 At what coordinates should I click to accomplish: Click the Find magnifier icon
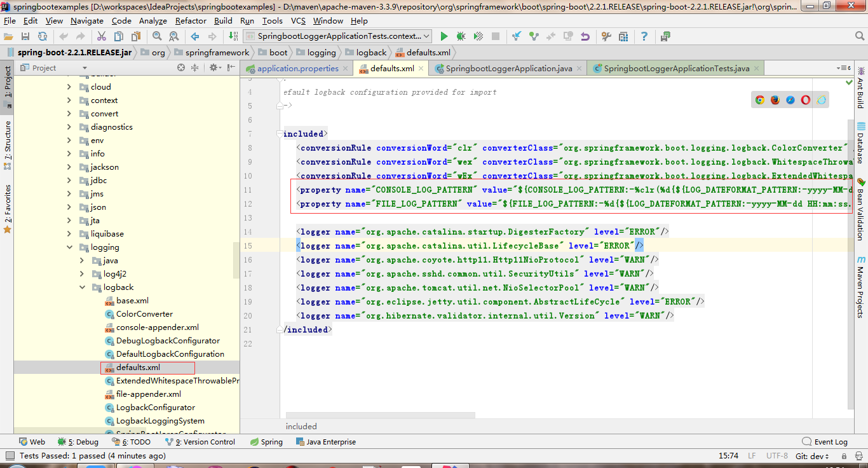(x=157, y=36)
